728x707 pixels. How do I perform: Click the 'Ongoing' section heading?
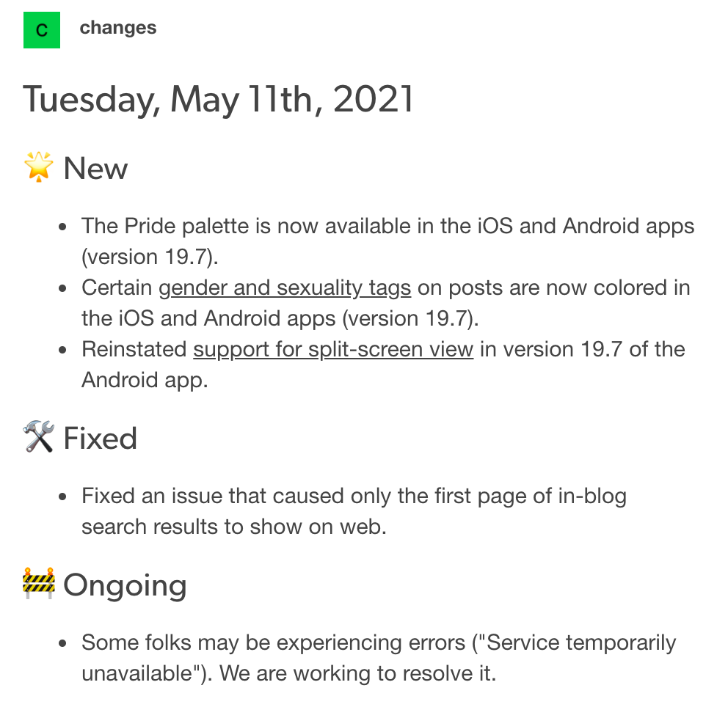125,585
